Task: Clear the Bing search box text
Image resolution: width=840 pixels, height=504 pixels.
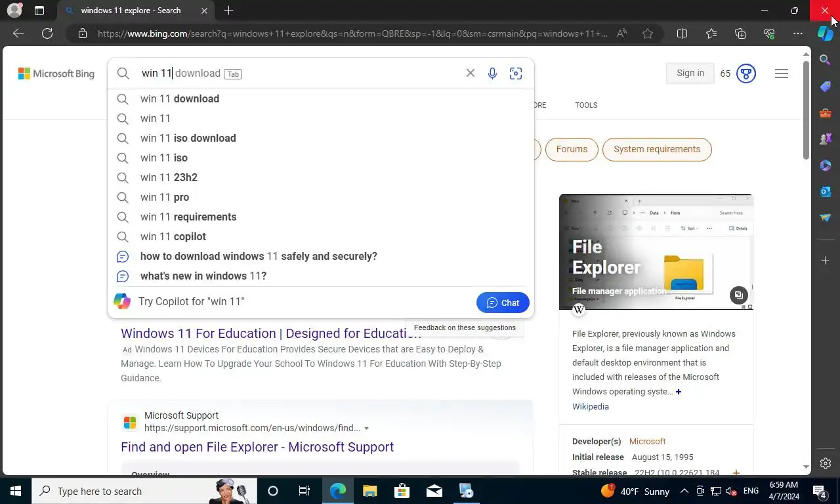Action: click(470, 73)
